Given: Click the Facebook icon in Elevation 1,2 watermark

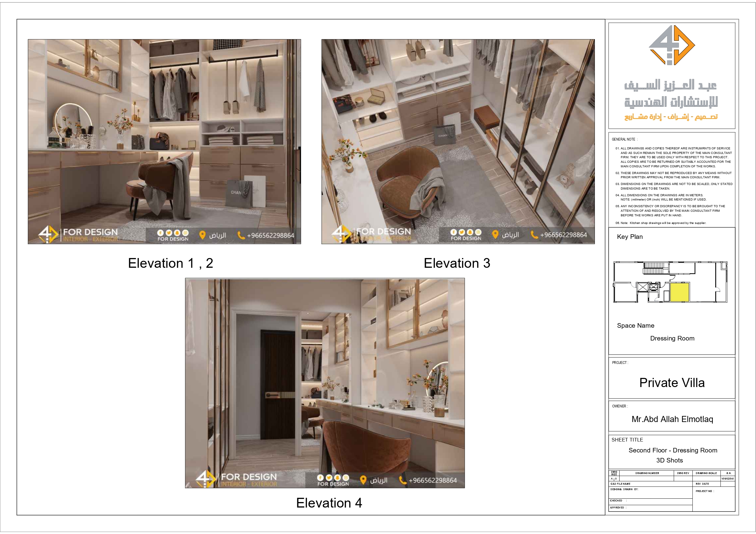Looking at the screenshot, I should (161, 233).
